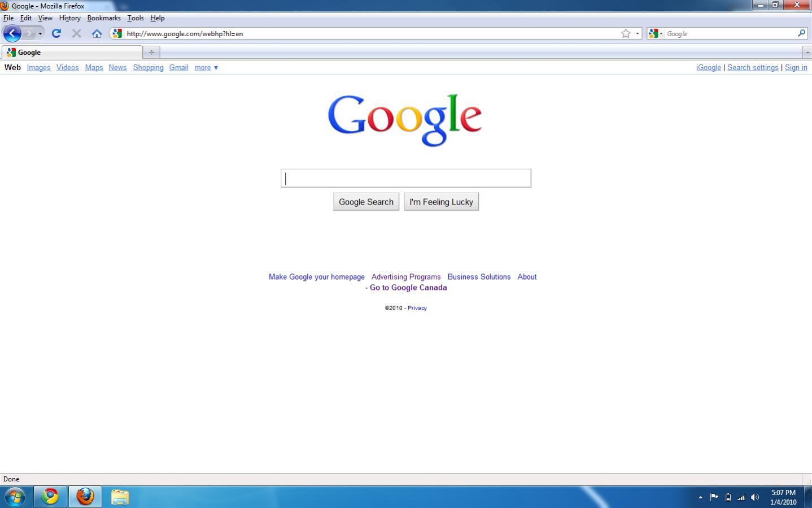Reload the page with the Refresh icon
812x508 pixels.
point(56,33)
